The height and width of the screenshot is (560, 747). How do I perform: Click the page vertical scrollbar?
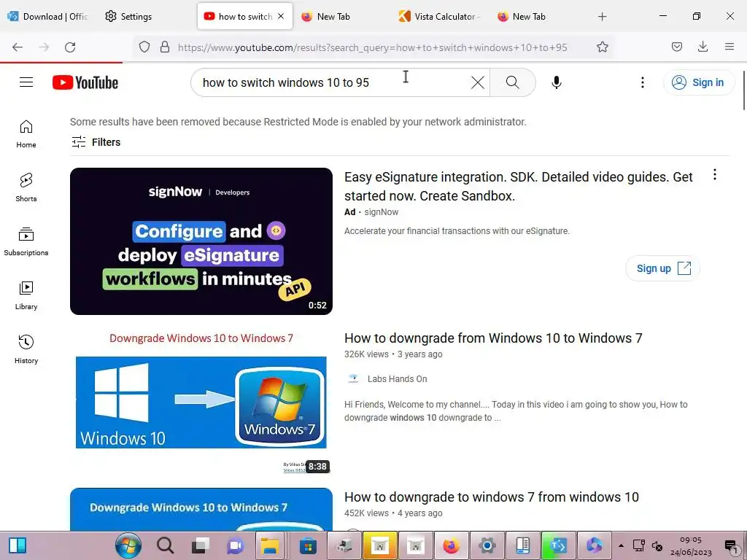(x=743, y=90)
